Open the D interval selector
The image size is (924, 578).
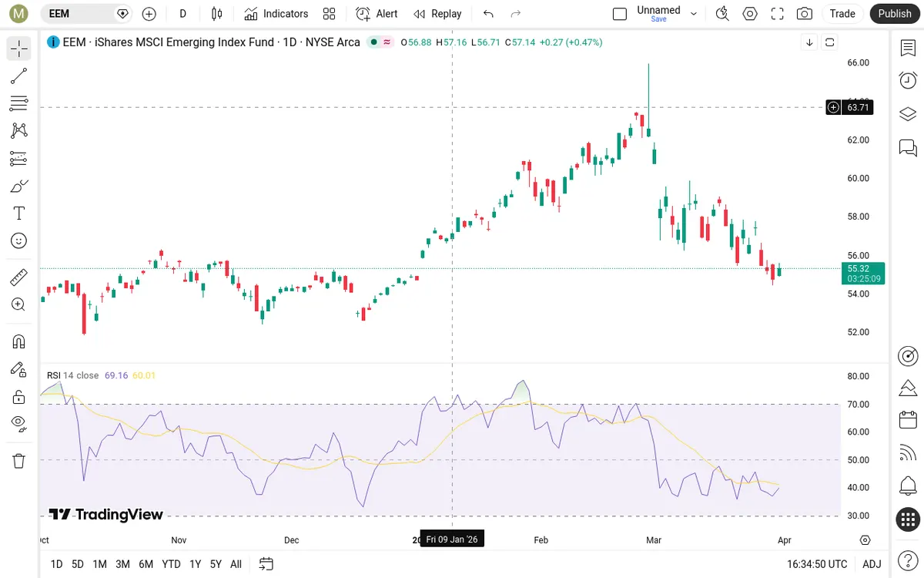point(182,13)
